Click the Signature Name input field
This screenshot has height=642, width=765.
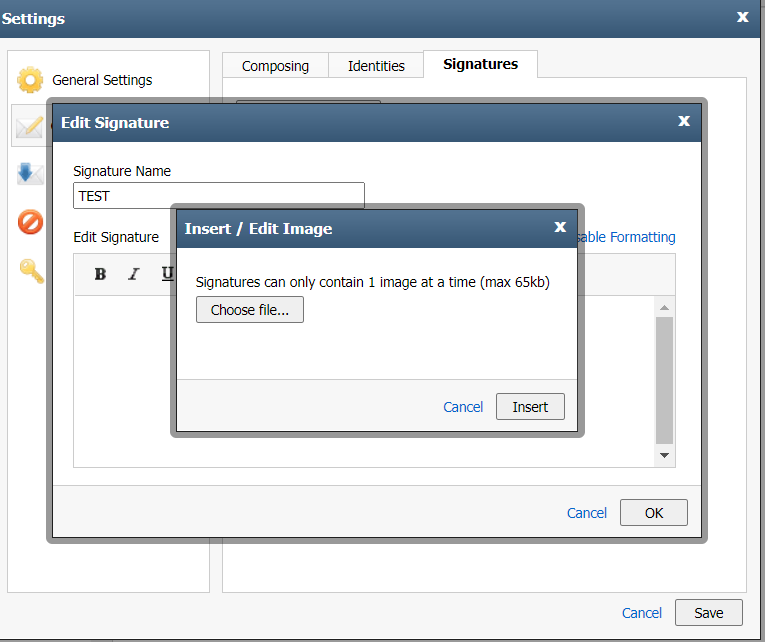pos(219,196)
